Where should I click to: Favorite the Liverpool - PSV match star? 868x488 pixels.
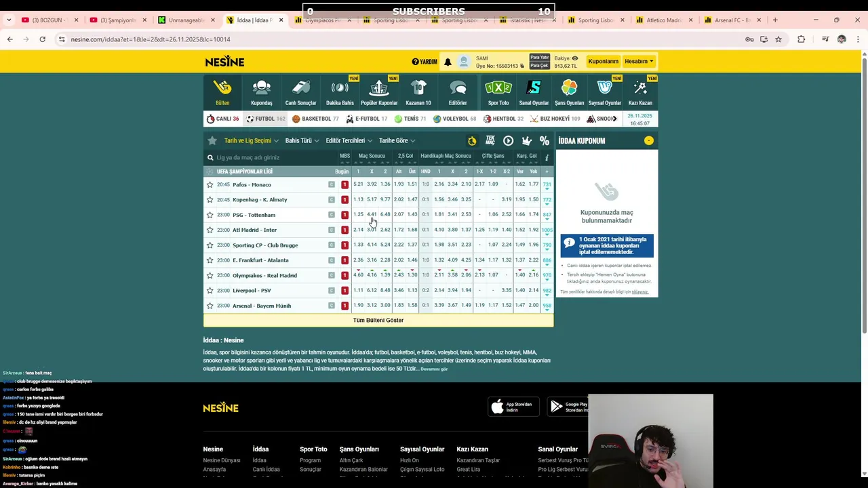[210, 290]
